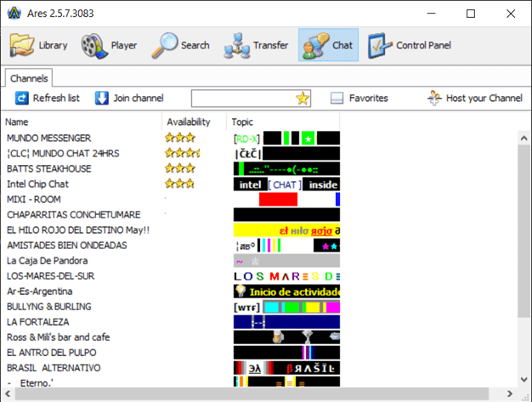This screenshot has width=532, height=402.
Task: Click the availability stars of BATTS STEAKHOUSE
Action: [x=180, y=168]
